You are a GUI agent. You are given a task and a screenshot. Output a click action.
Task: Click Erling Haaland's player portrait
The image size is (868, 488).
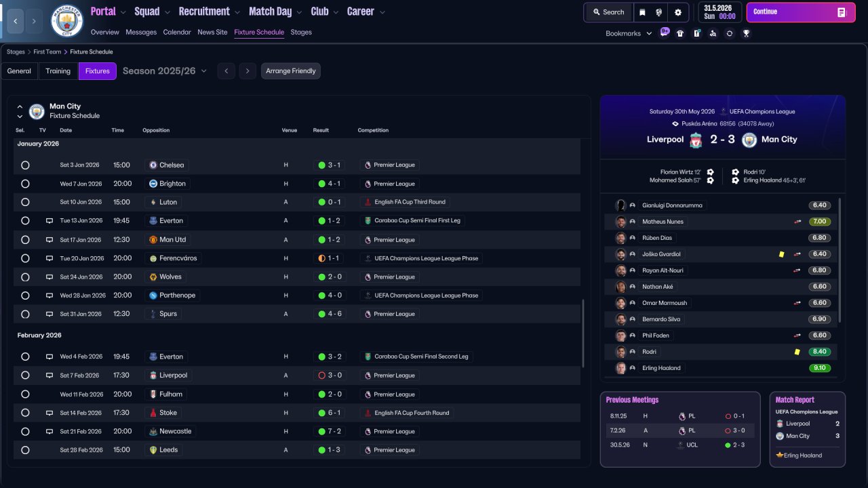click(x=620, y=368)
